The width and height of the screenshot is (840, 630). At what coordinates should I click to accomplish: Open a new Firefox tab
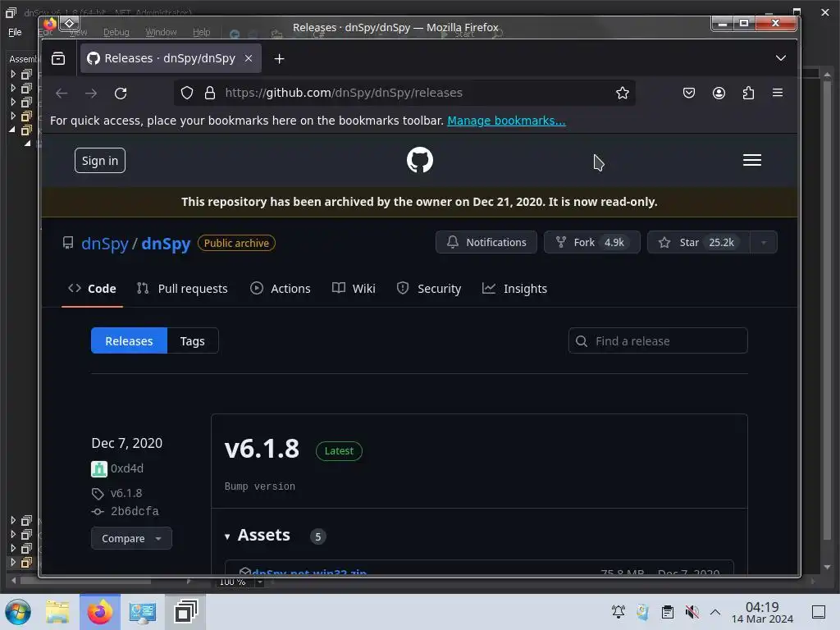click(x=279, y=58)
